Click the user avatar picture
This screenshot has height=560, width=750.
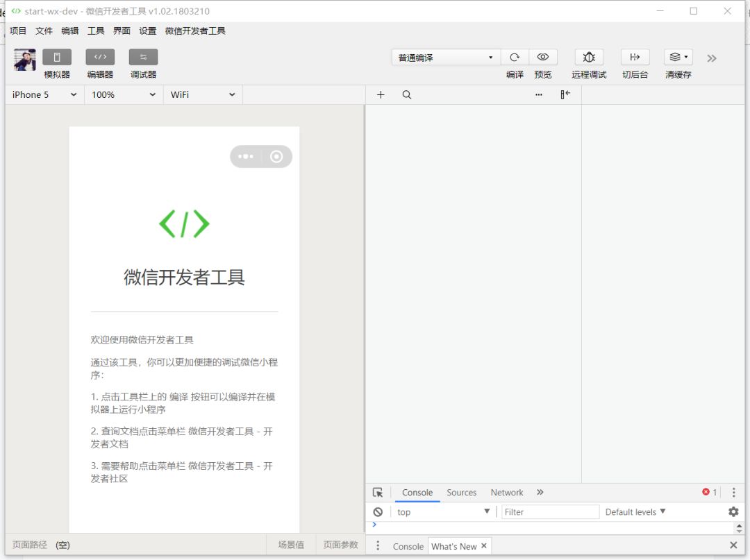(25, 60)
